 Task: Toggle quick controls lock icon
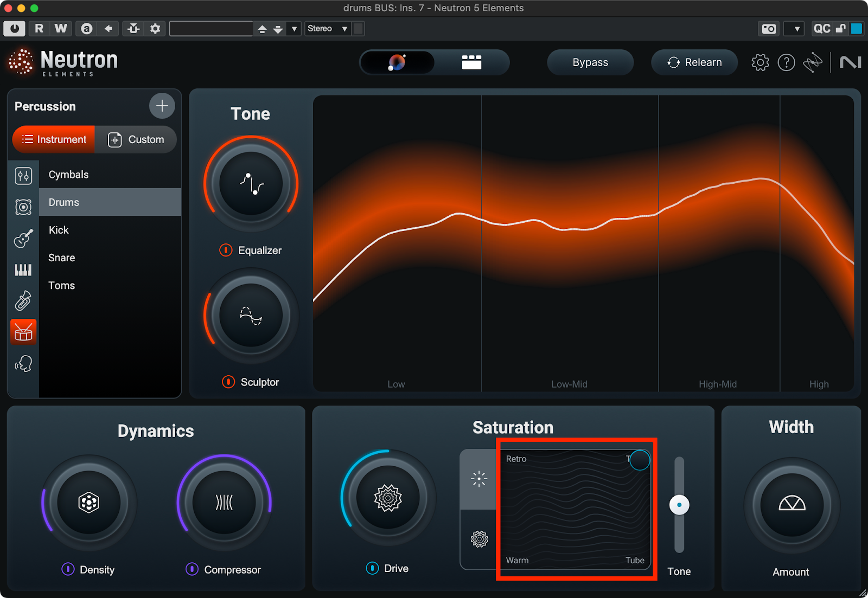pos(840,29)
